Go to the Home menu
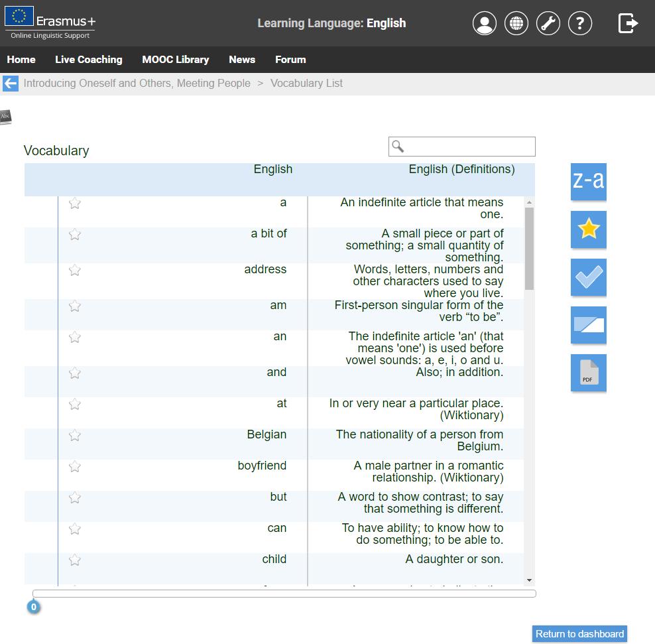 click(x=21, y=60)
